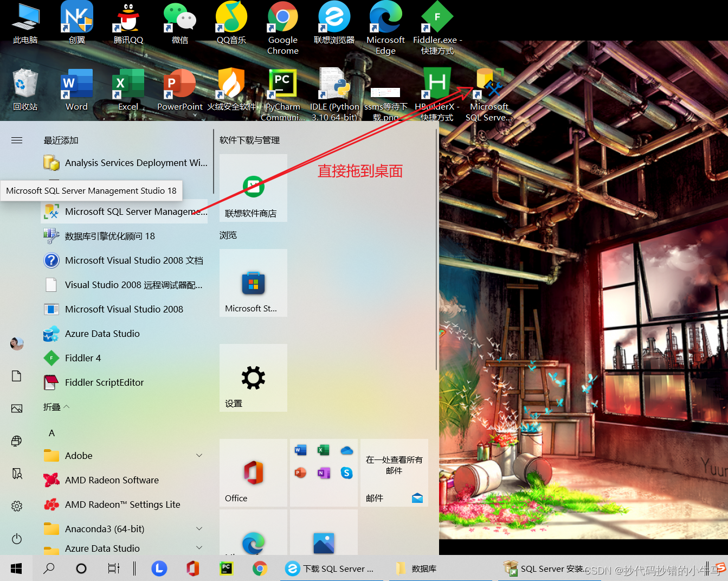728x581 pixels.
Task: Open Microsoft Visual Studio 2008 文档
Action: 125,260
